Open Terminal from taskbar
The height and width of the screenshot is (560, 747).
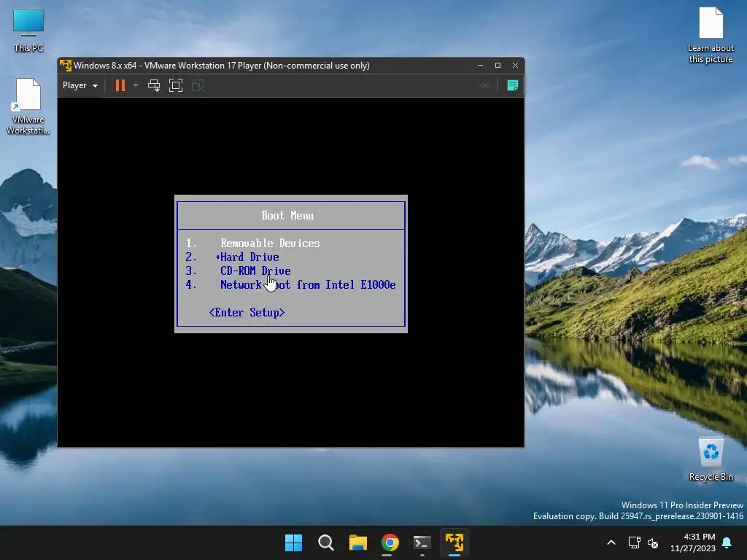422,542
